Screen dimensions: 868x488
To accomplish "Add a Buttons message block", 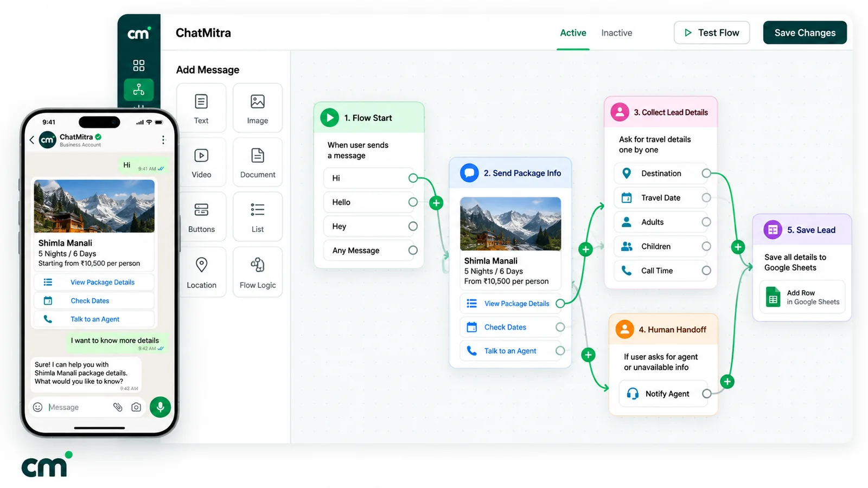I will tap(201, 216).
